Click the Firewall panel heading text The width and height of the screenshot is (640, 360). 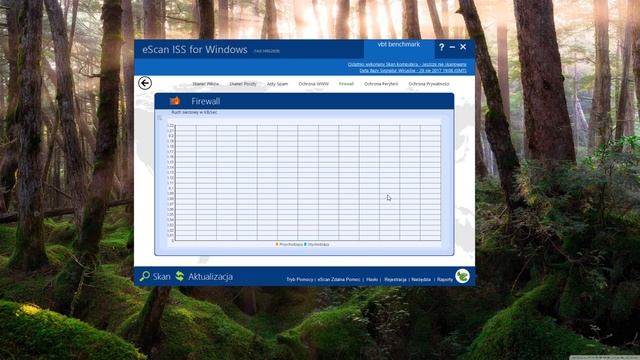pyautogui.click(x=205, y=101)
